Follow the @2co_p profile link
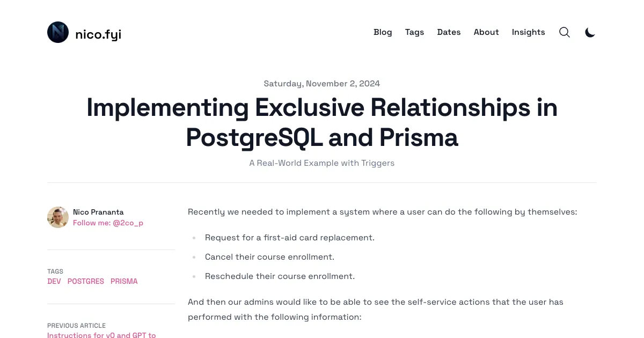 pos(108,223)
